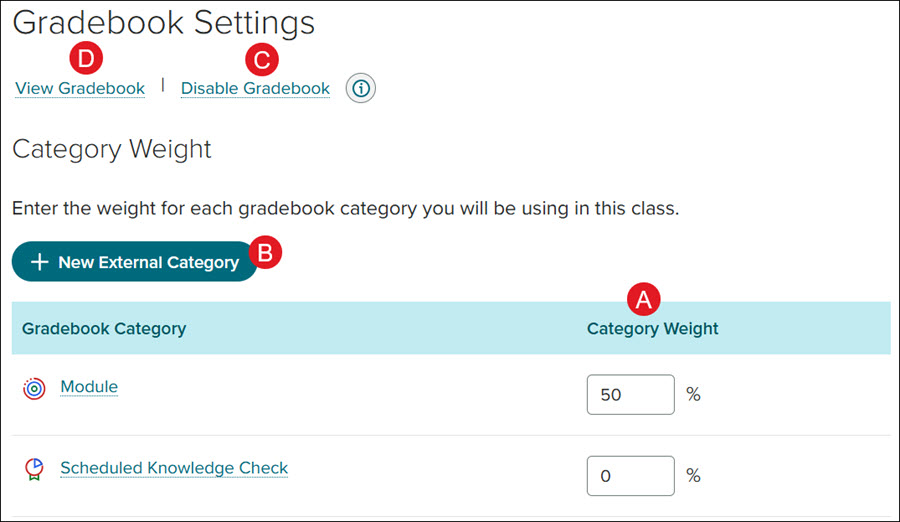The image size is (900, 522).
Task: Click the red circle marker C
Action: point(262,60)
